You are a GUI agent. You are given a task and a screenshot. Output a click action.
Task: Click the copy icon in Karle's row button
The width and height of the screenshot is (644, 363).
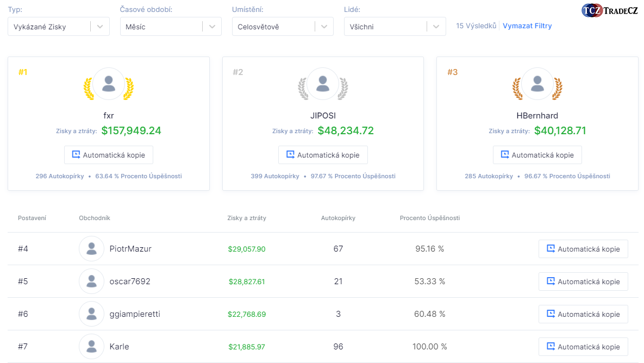click(x=550, y=346)
